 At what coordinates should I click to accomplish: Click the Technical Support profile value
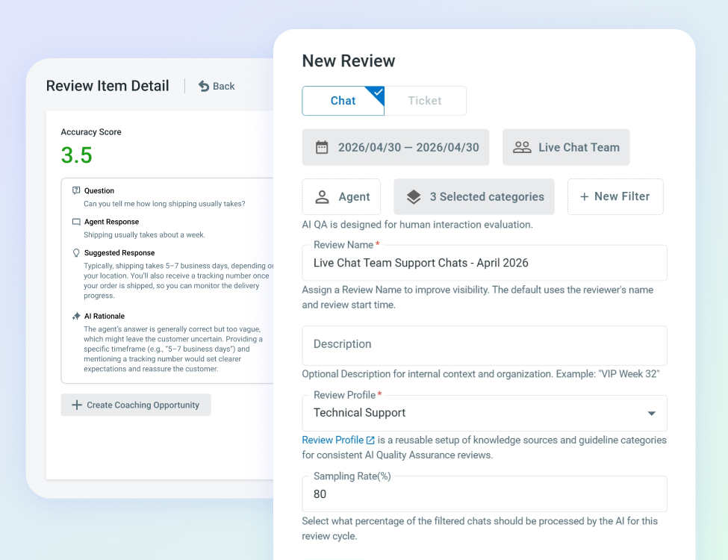(359, 413)
